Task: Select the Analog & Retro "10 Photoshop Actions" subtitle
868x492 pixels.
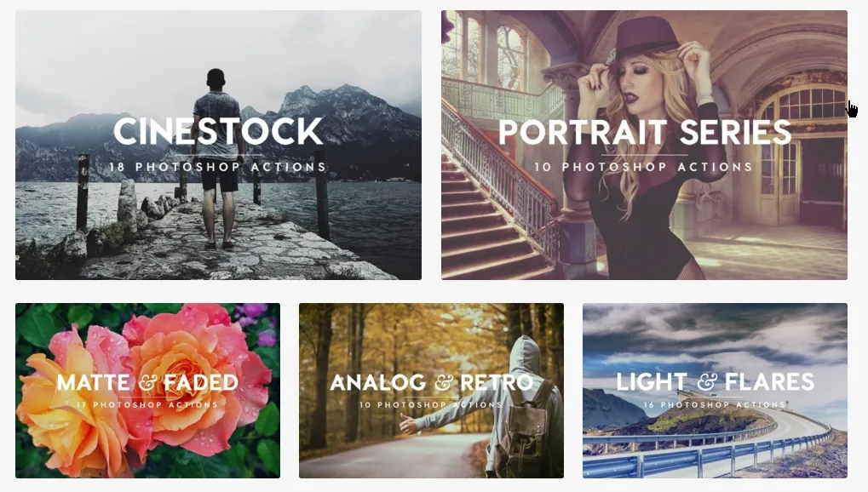Action: 431,404
